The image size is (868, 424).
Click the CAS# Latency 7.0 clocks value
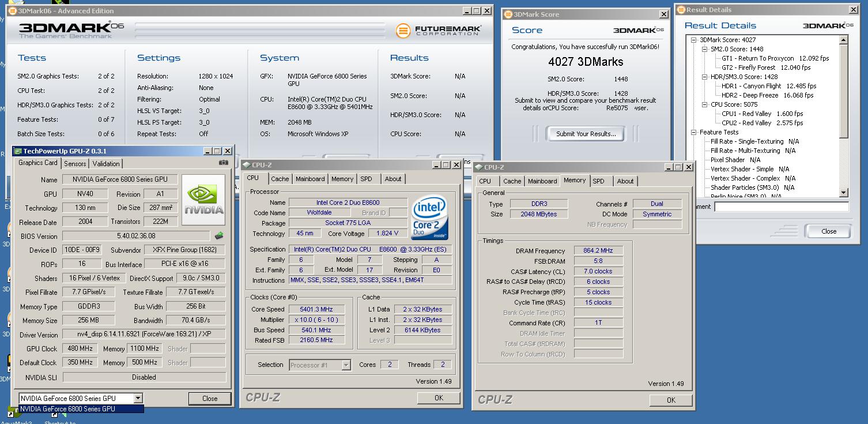(598, 271)
